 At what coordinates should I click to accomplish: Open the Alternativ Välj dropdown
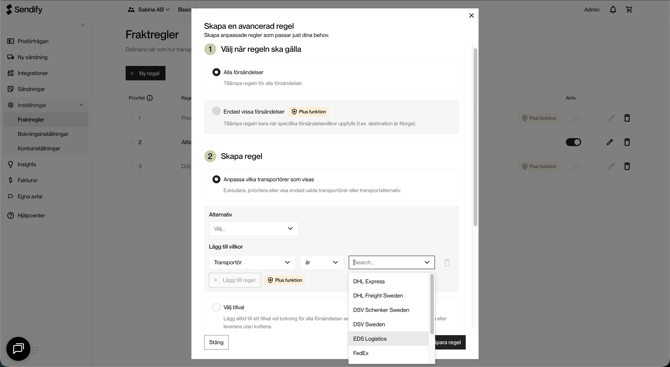point(253,229)
